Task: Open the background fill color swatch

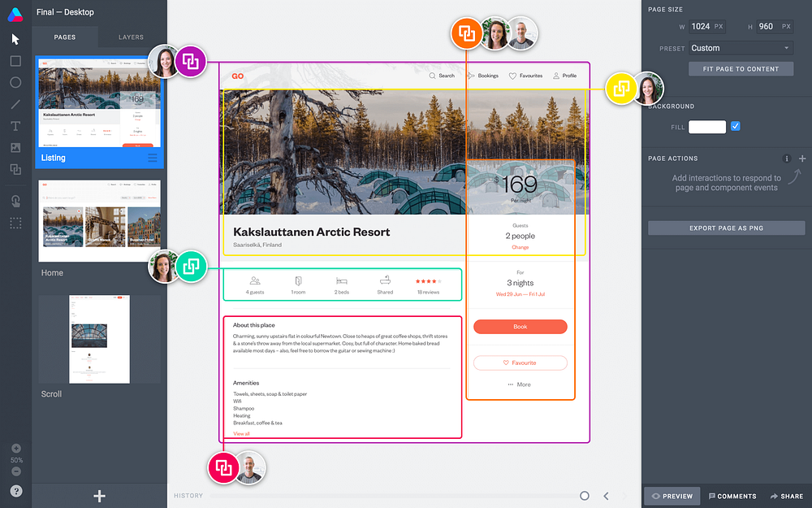Action: (x=707, y=127)
